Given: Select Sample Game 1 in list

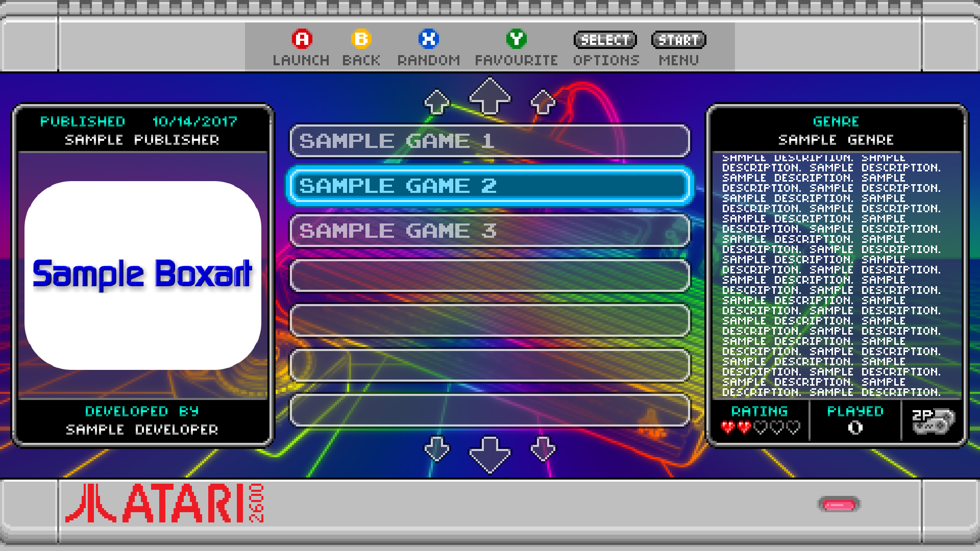Looking at the screenshot, I should point(489,141).
